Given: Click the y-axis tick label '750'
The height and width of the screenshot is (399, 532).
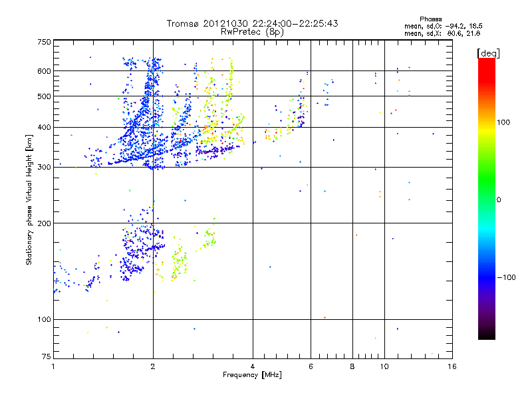Looking at the screenshot, I should (x=44, y=42).
